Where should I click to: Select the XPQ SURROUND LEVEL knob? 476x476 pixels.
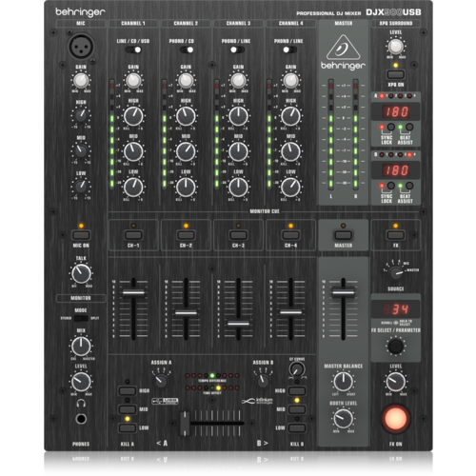click(396, 47)
